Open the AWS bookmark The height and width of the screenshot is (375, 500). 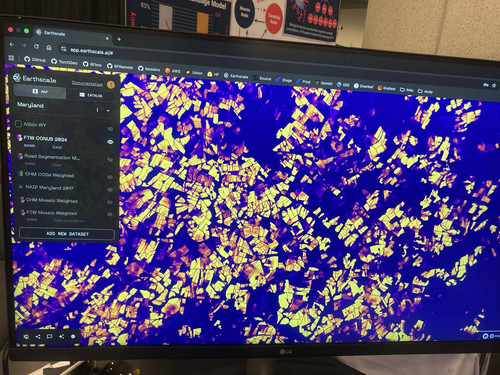[173, 71]
